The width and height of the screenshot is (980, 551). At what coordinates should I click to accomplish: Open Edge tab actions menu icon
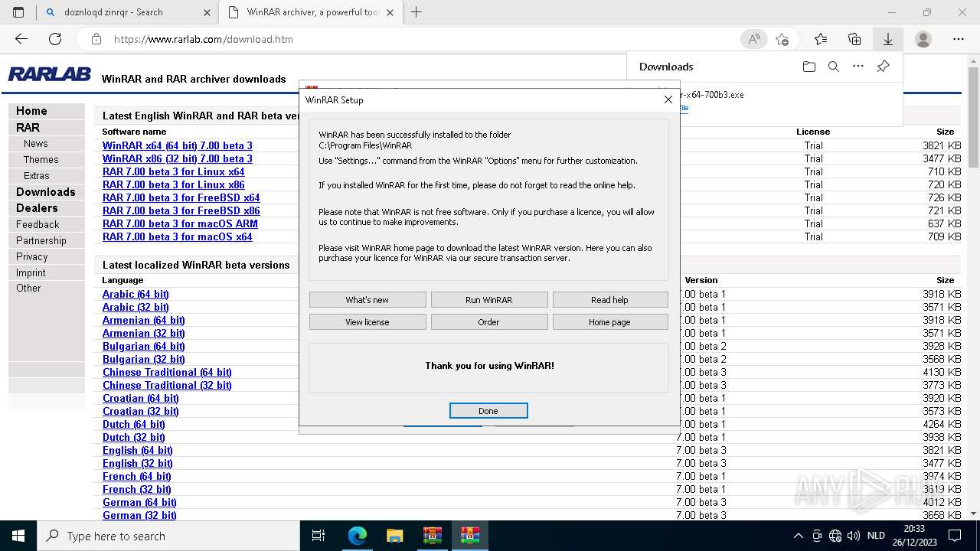[18, 12]
